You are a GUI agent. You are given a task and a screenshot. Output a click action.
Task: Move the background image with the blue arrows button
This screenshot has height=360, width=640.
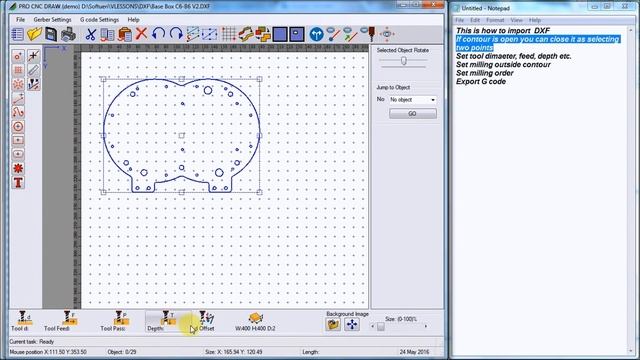352,324
